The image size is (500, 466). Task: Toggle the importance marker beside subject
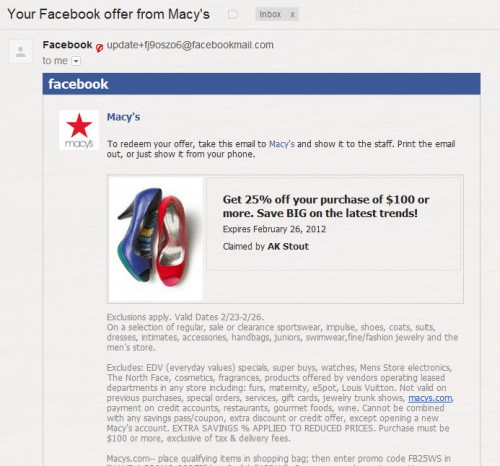coord(233,14)
